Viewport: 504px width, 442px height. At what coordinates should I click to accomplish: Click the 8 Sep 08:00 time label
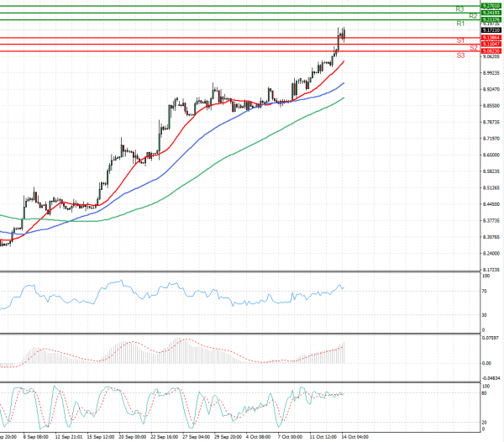(35, 437)
